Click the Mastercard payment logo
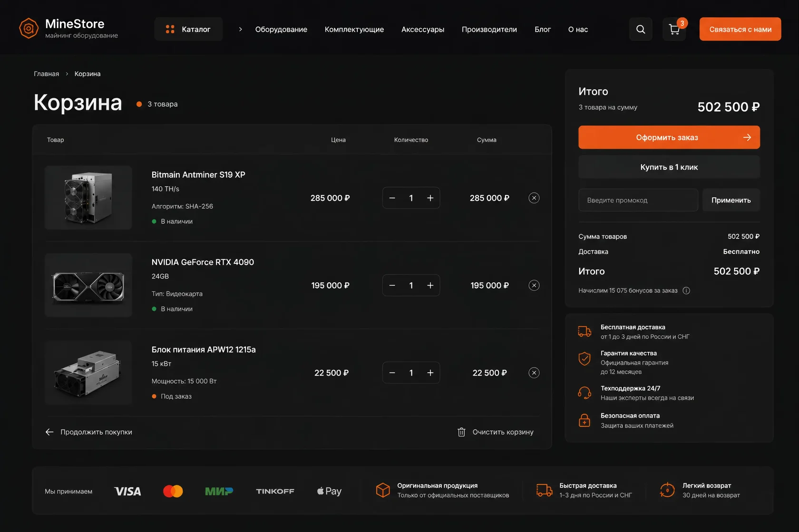The image size is (799, 532). click(x=173, y=491)
